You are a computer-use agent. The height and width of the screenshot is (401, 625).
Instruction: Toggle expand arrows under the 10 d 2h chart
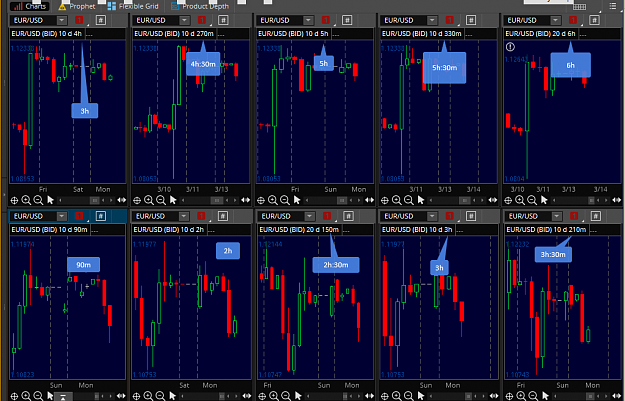point(247,396)
